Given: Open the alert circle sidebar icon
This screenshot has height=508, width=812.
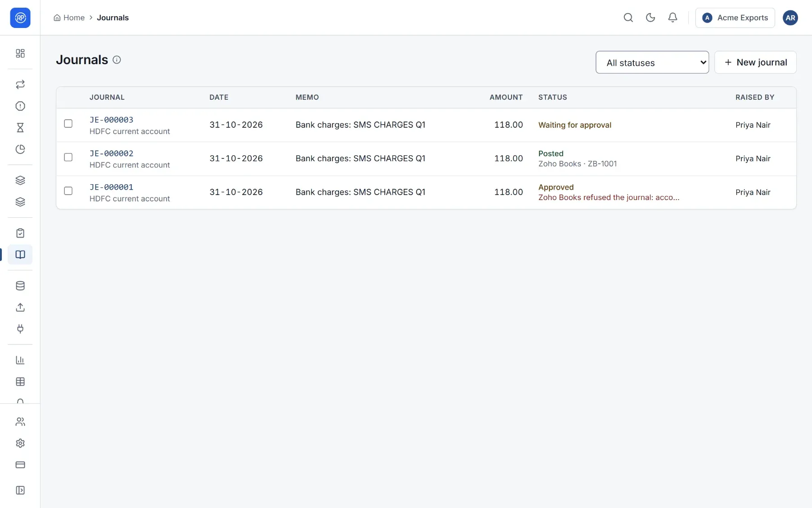Looking at the screenshot, I should coord(20,106).
